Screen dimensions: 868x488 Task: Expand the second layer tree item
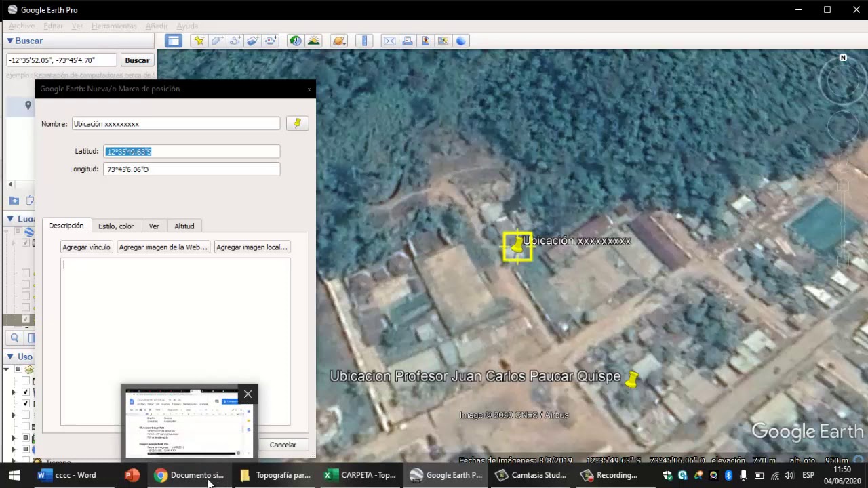13,392
